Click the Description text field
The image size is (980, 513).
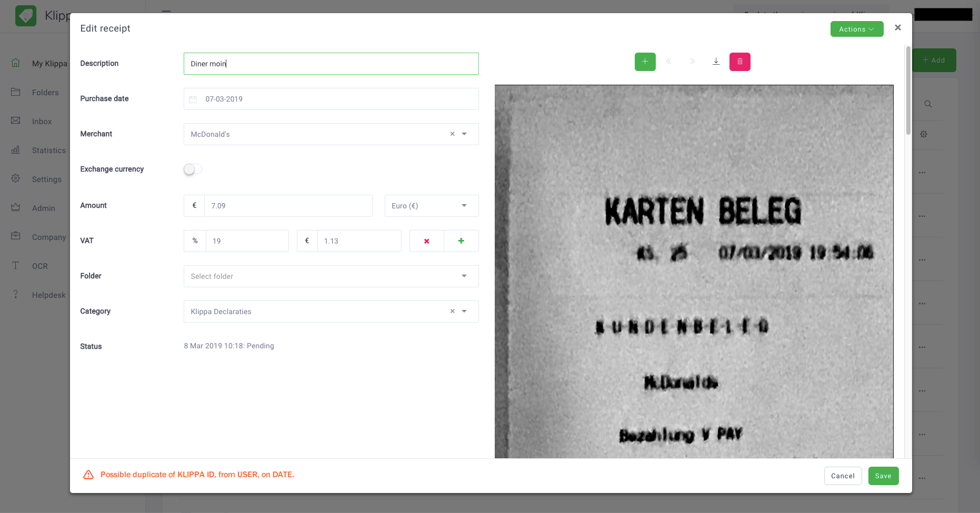(x=331, y=64)
